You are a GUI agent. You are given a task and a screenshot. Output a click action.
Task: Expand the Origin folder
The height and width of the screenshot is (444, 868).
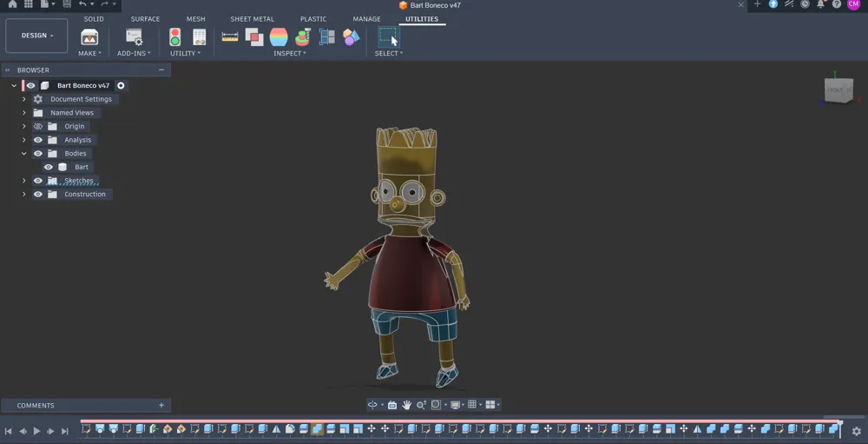(x=23, y=126)
